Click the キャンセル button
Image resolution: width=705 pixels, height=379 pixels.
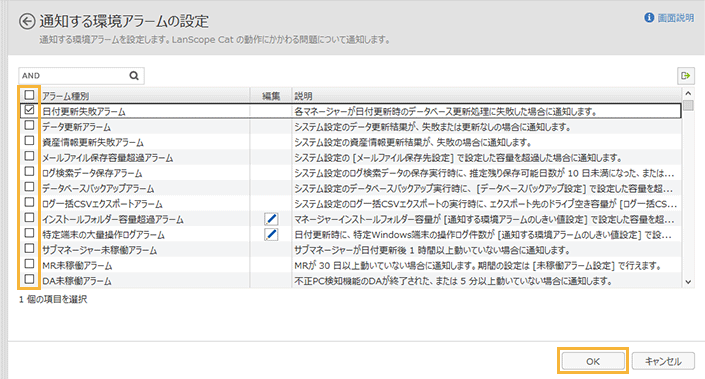(x=663, y=361)
